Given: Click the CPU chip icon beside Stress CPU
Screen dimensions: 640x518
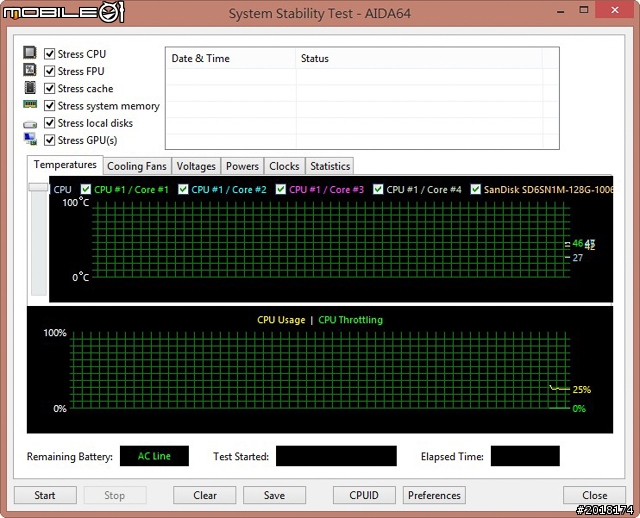Looking at the screenshot, I should (30, 53).
